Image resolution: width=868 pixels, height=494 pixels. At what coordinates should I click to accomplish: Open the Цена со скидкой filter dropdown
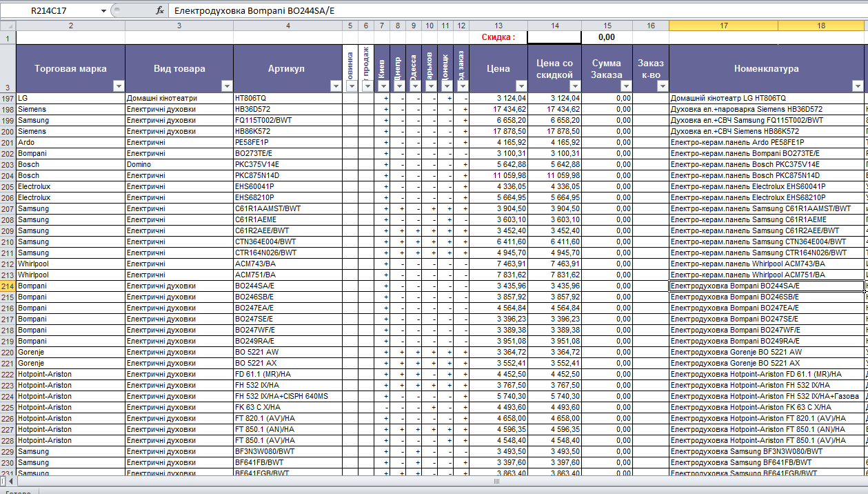(574, 86)
